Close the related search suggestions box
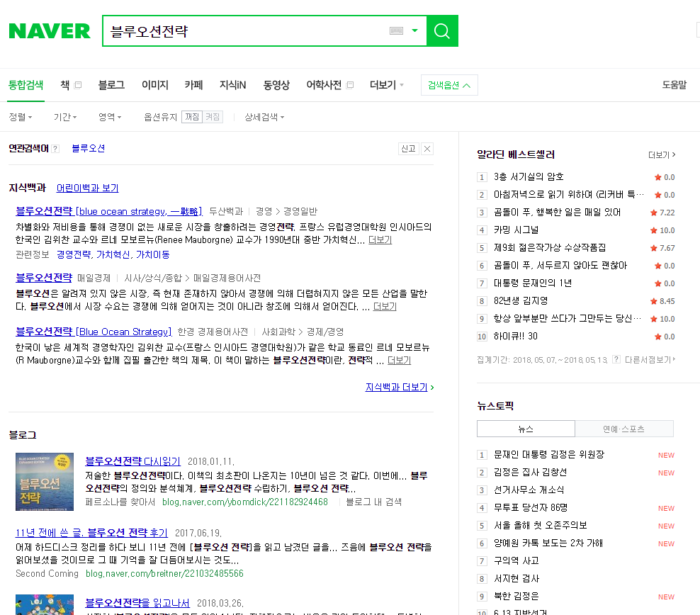 427,148
